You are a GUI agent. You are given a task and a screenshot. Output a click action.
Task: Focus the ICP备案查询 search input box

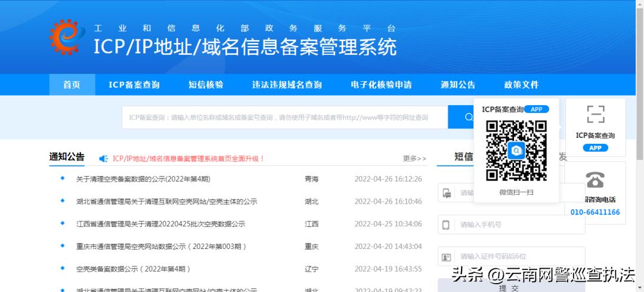tap(284, 117)
